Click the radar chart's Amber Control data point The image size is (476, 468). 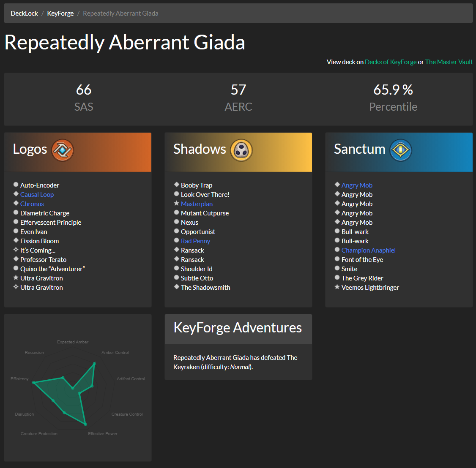pos(94,363)
